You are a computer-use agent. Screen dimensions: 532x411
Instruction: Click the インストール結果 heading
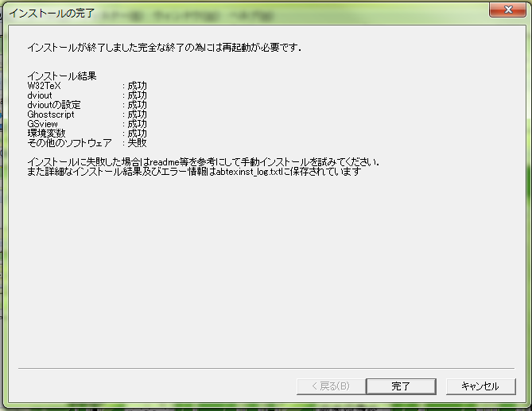[x=62, y=76]
